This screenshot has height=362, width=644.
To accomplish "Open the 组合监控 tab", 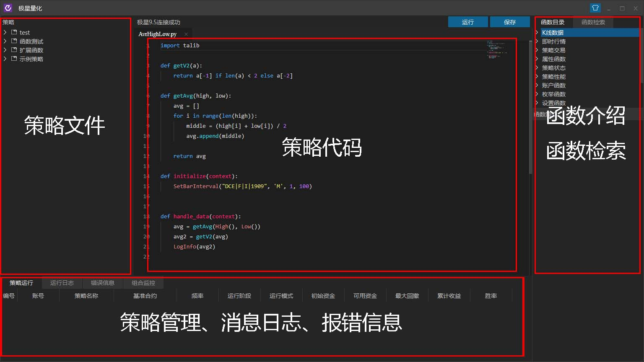I will [143, 283].
